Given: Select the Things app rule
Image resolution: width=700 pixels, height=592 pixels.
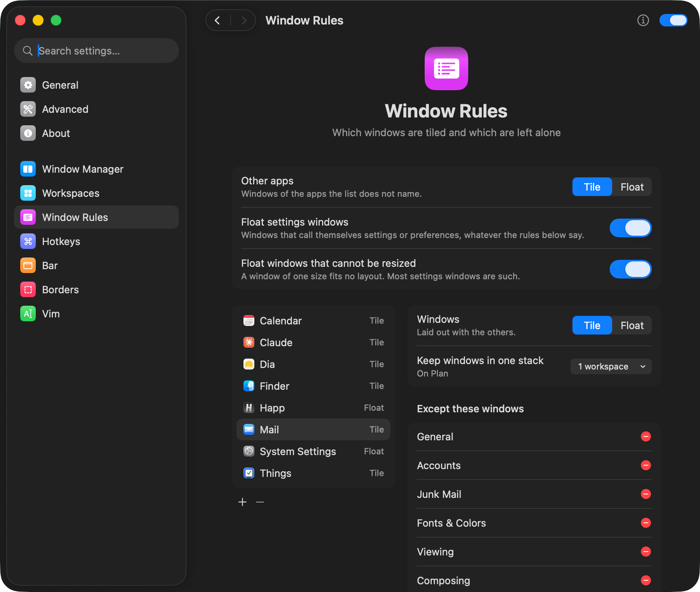Looking at the screenshot, I should (x=313, y=473).
